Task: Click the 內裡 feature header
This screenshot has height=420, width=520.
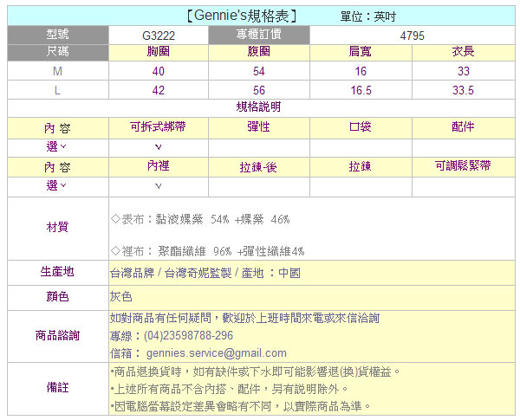Action: 159,166
